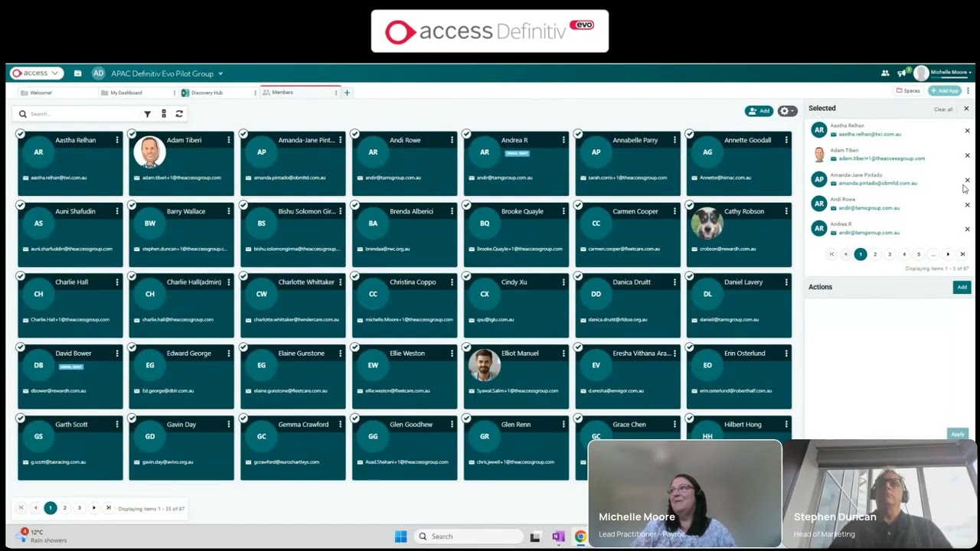Remove Andrea R from Selected list

[x=967, y=229]
